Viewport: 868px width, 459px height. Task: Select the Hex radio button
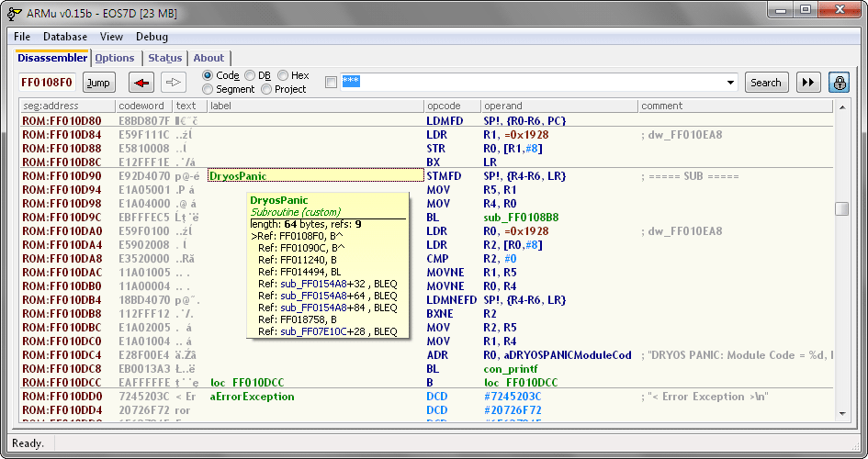[283, 75]
